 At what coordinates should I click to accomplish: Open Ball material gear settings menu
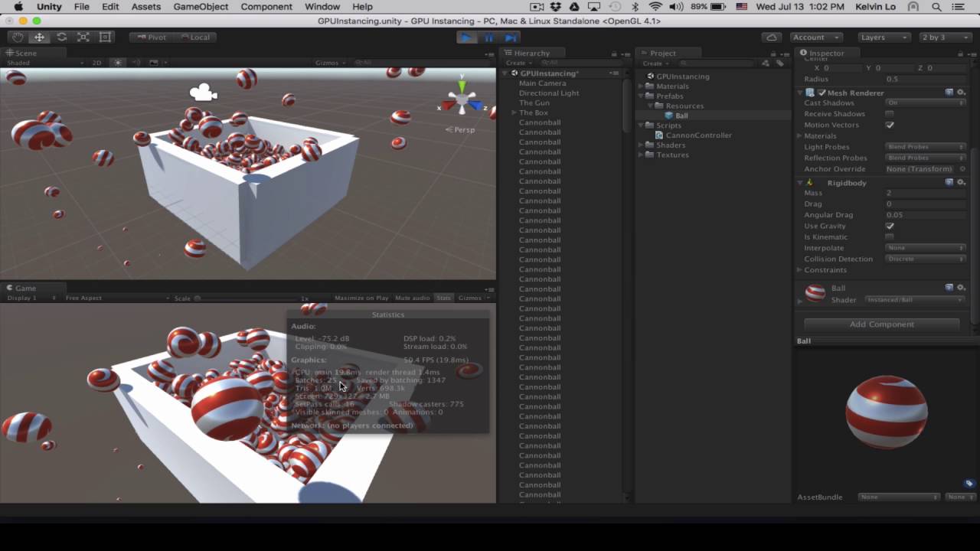pos(962,288)
